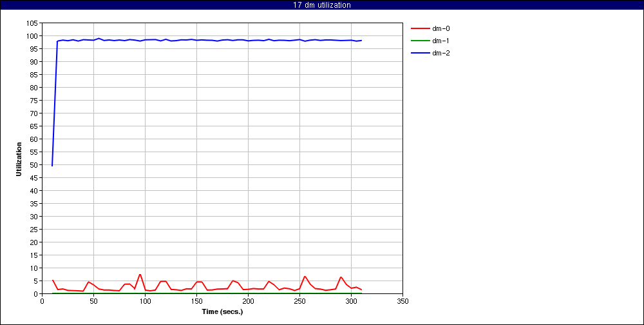
Task: Click the 95 tick on utilization axis
Action: (x=35, y=49)
